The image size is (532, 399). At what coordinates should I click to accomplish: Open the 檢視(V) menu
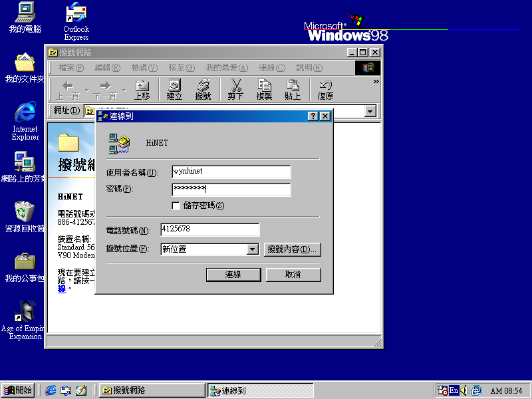(144, 68)
